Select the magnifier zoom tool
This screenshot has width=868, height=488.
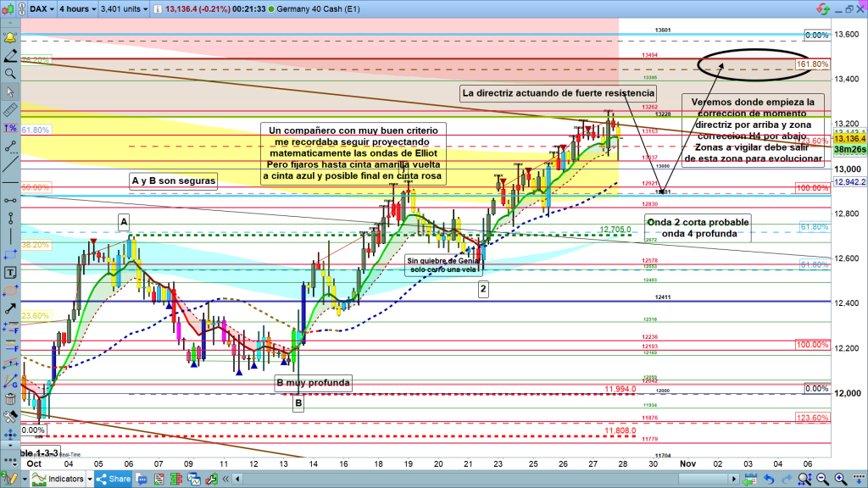(9, 74)
